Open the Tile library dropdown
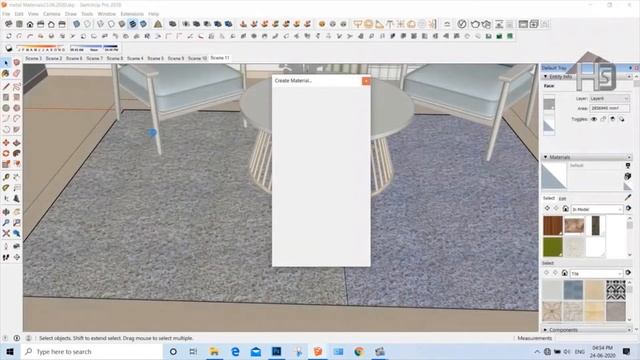Viewport: 640px width, 360px height. (x=596, y=273)
